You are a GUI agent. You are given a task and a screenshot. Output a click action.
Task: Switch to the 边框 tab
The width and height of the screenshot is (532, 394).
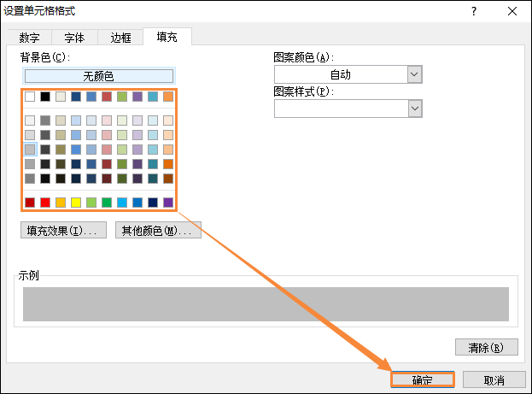point(121,38)
